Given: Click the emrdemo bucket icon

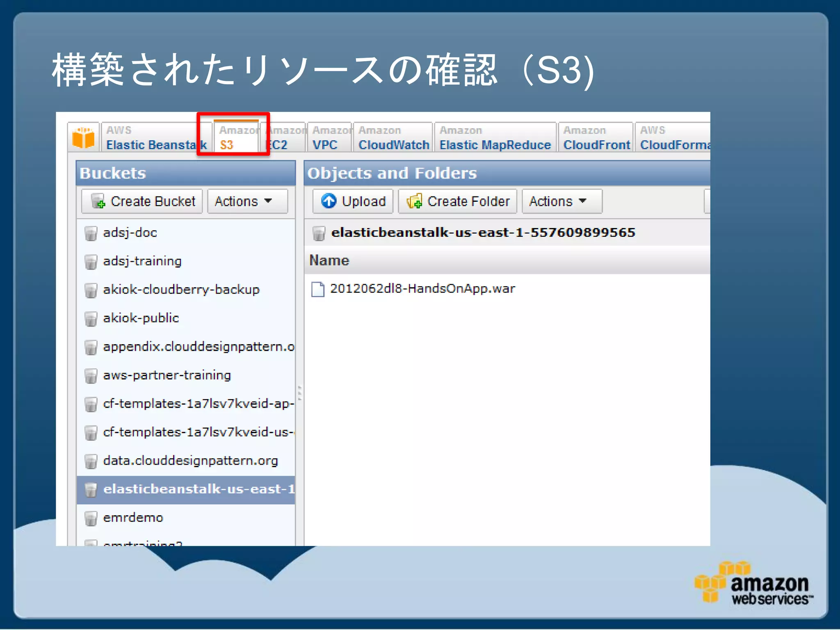Looking at the screenshot, I should coord(90,518).
